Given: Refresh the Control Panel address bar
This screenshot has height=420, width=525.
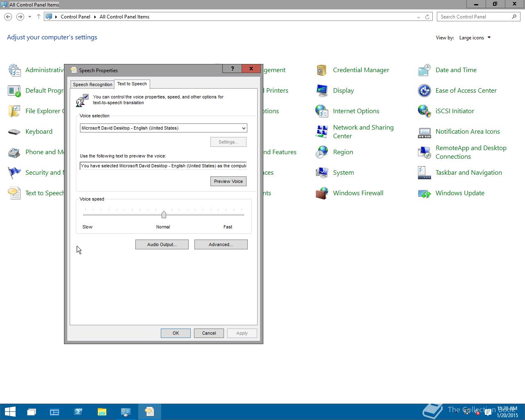Looking at the screenshot, I should [427, 17].
